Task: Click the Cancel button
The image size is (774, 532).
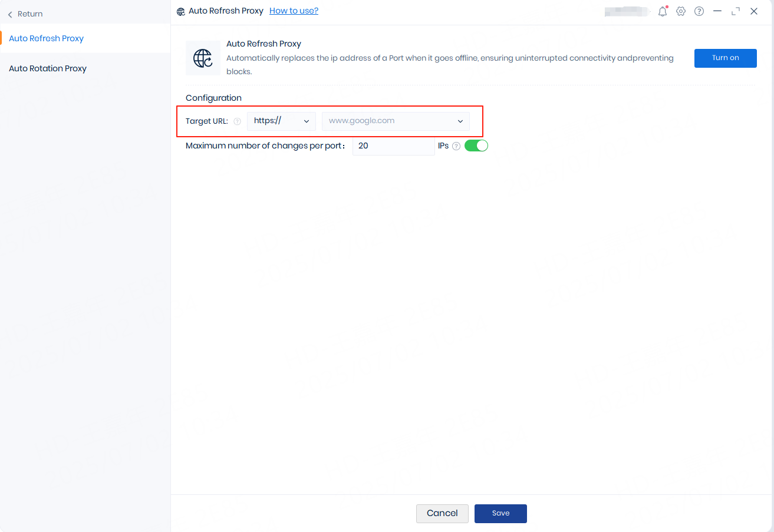Action: [x=442, y=513]
